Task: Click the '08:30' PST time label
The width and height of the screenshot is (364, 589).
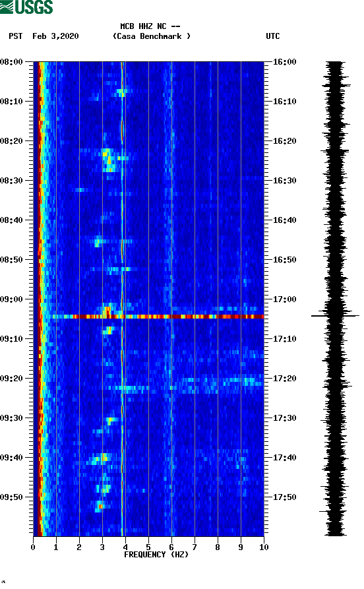Action: click(x=12, y=180)
